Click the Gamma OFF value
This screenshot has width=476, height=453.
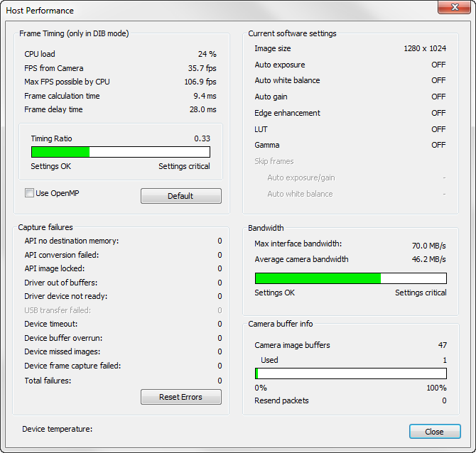(438, 145)
